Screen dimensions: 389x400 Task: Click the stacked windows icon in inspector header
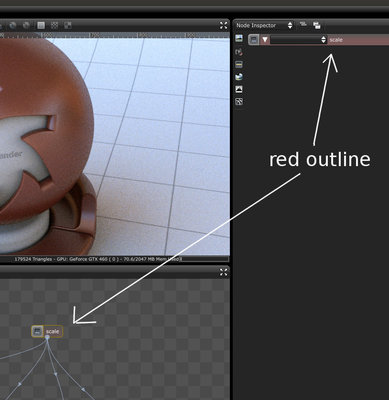[x=317, y=25]
